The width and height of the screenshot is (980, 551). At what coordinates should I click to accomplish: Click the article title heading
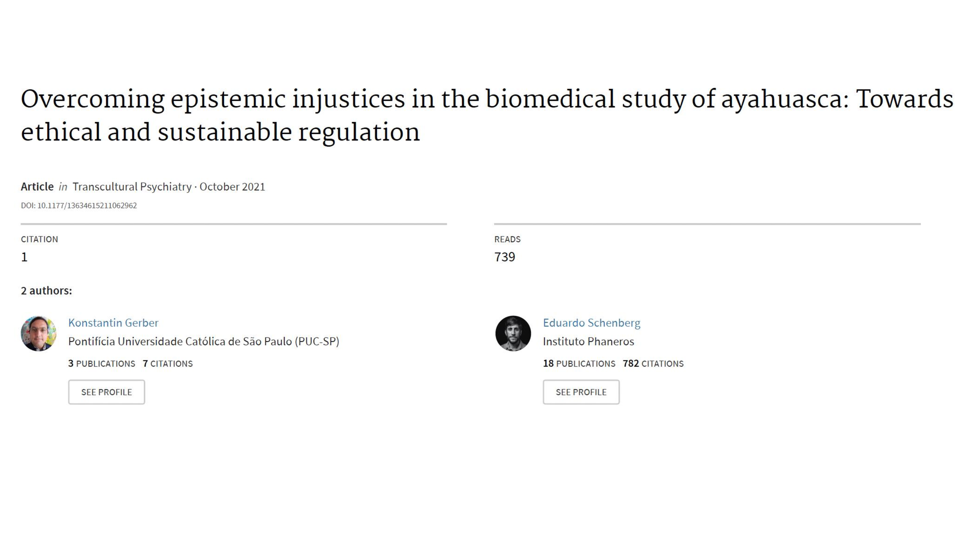487,115
